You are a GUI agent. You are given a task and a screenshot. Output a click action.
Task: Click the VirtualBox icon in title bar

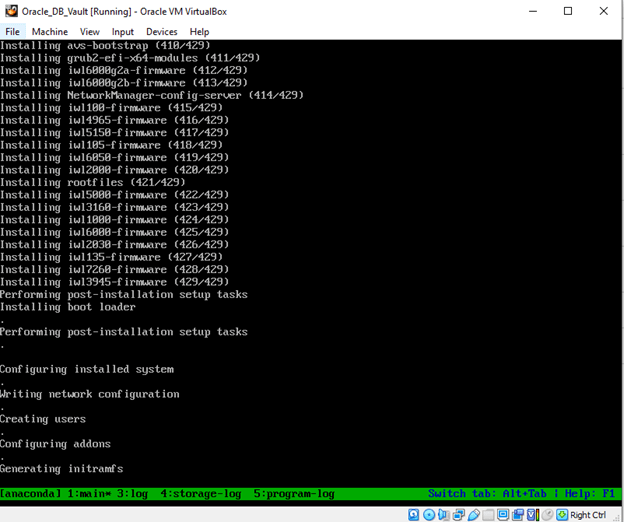[12, 11]
